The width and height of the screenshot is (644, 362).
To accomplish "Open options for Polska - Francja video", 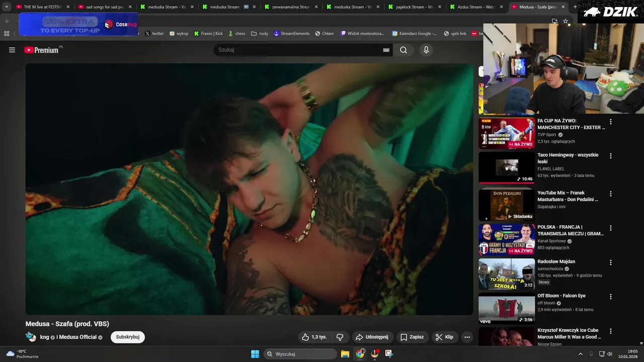I will (x=611, y=228).
